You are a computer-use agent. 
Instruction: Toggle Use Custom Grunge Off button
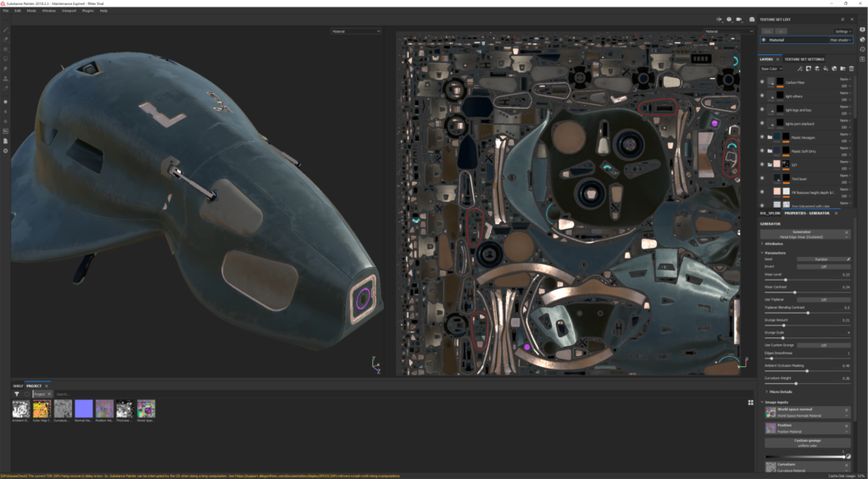click(824, 345)
